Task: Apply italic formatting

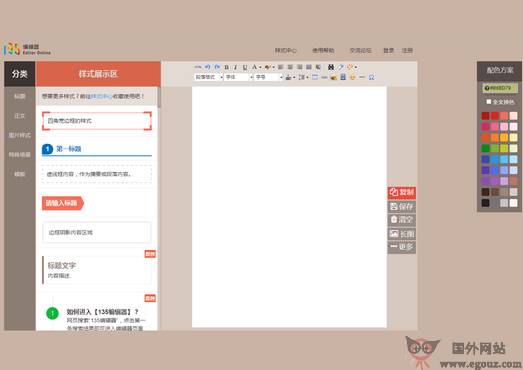Action: click(235, 67)
